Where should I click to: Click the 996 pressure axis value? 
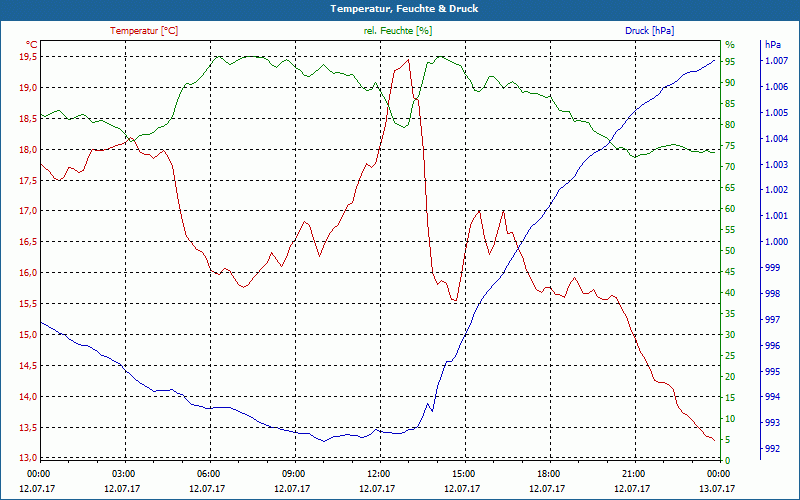tap(773, 345)
